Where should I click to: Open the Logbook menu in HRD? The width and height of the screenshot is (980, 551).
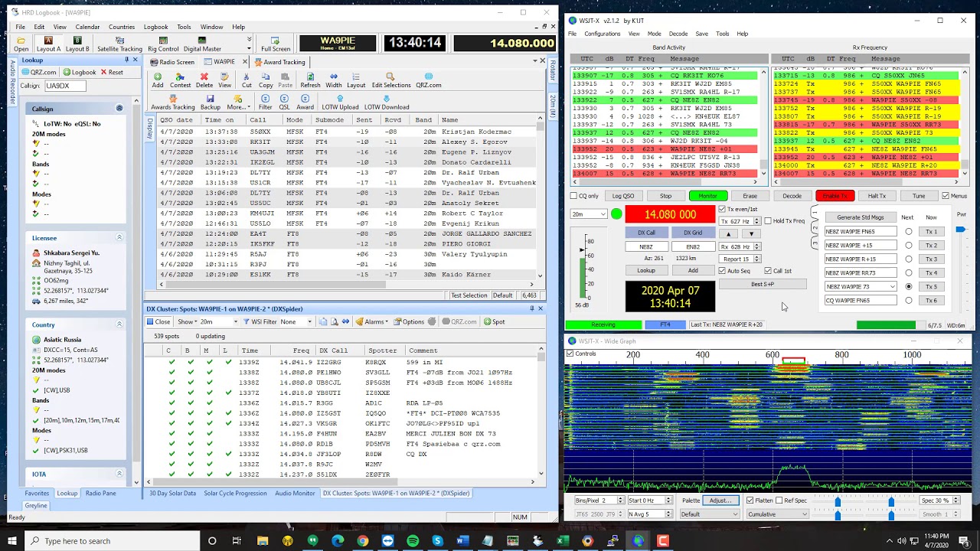[155, 27]
